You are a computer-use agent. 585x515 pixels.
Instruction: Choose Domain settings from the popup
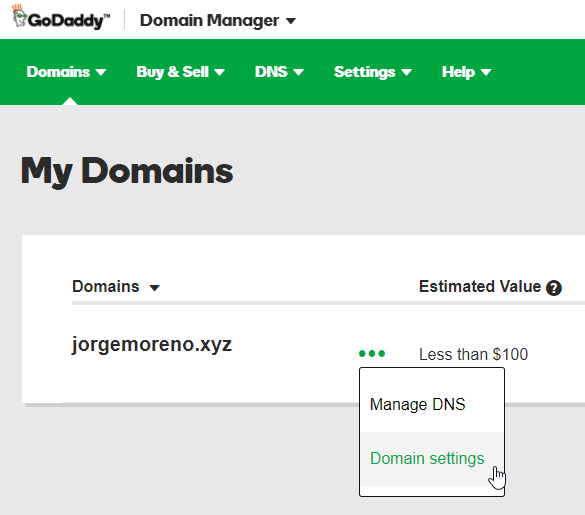pos(432,459)
